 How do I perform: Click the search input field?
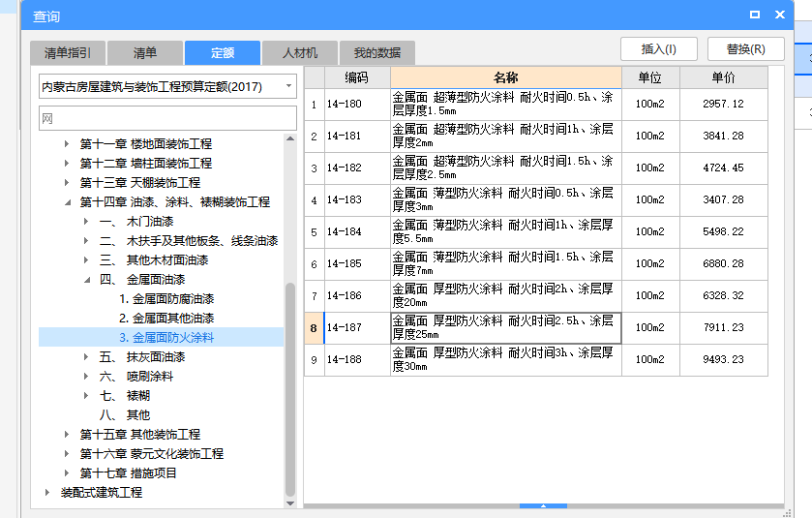click(x=167, y=119)
